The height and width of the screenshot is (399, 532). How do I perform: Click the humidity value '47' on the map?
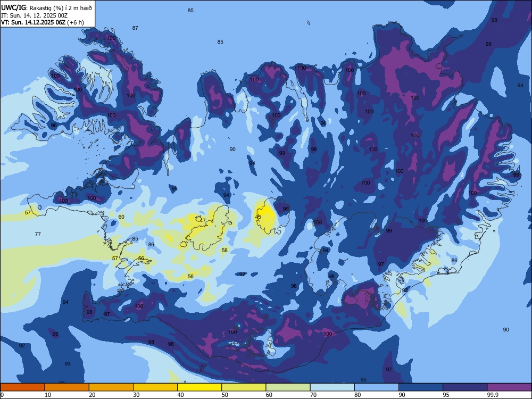tap(203, 221)
